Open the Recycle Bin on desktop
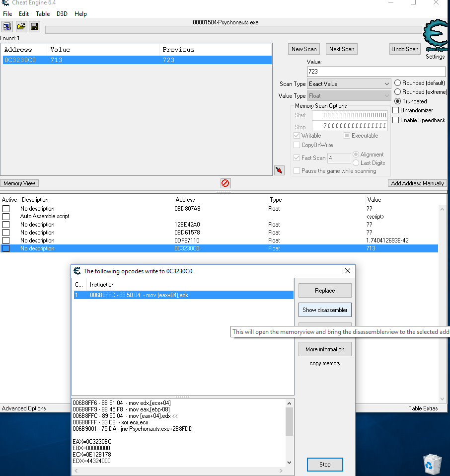This screenshot has width=450, height=476. click(x=432, y=464)
